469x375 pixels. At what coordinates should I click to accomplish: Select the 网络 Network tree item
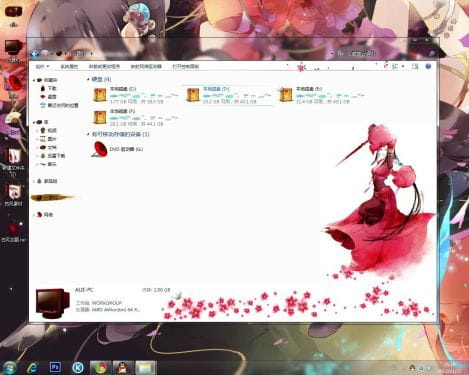coord(45,215)
